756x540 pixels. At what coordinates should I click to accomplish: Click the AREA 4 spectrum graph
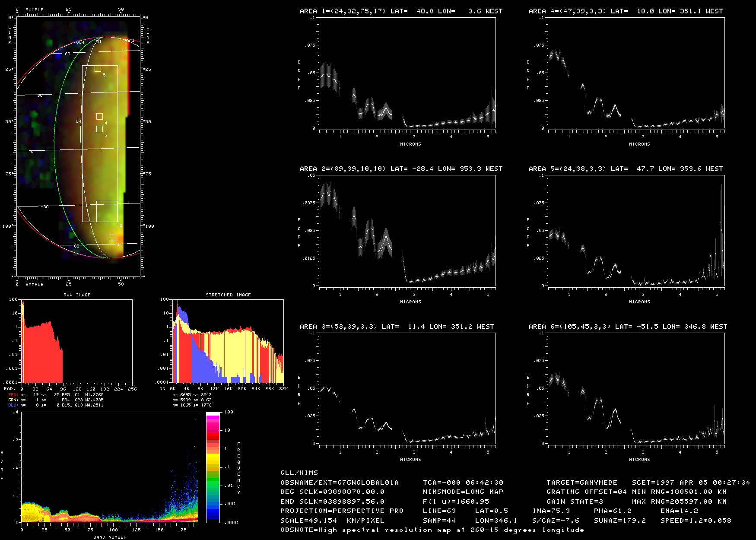click(x=636, y=73)
